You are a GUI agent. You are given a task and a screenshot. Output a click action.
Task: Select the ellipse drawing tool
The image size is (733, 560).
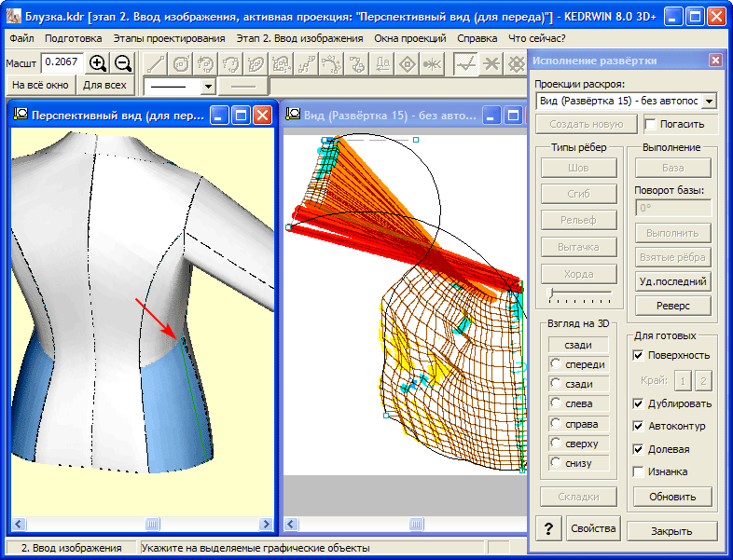(x=256, y=63)
